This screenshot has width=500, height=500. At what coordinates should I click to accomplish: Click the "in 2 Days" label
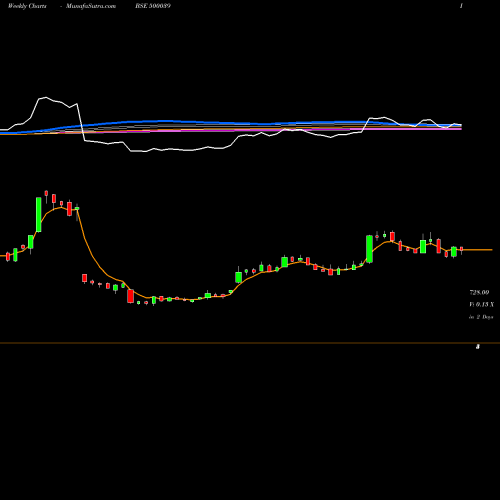481,317
